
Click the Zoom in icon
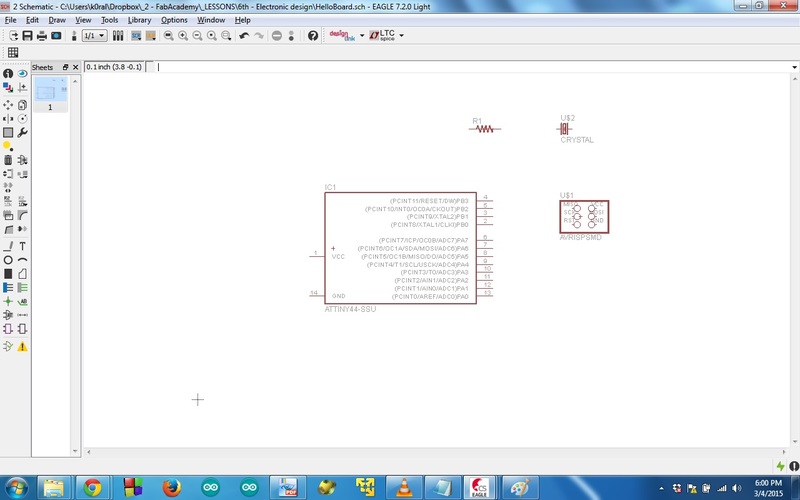tap(183, 36)
